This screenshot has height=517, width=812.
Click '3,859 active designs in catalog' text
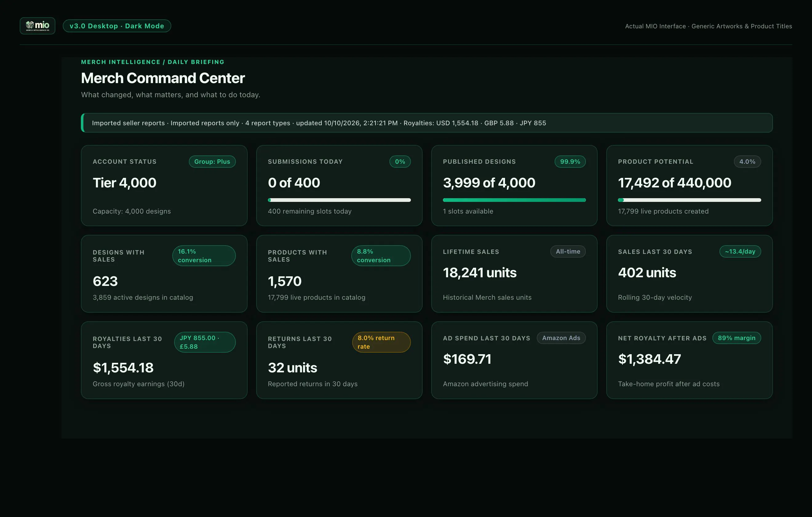143,297
